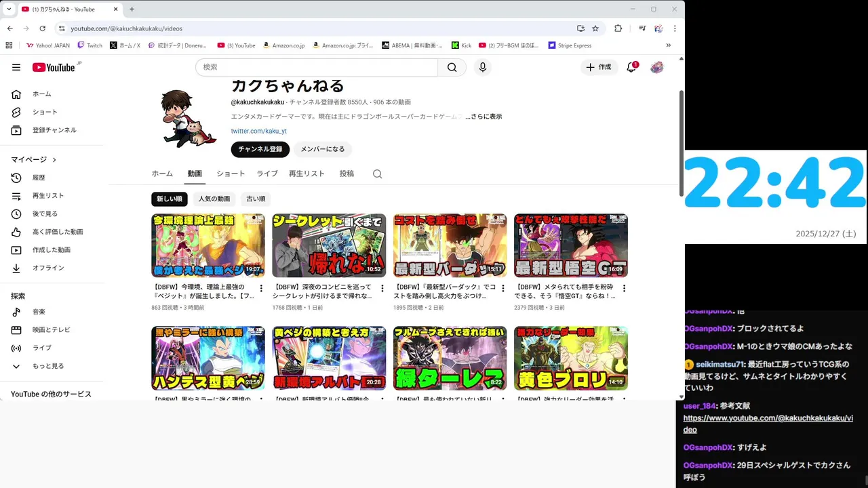Open the ホーム channel tab
This screenshot has height=488, width=868.
162,174
